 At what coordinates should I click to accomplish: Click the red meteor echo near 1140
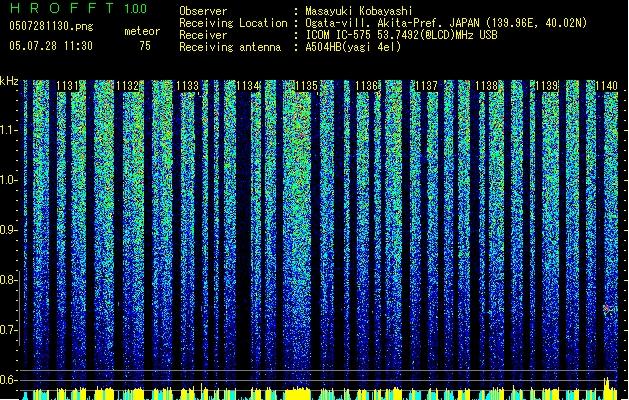607,308
